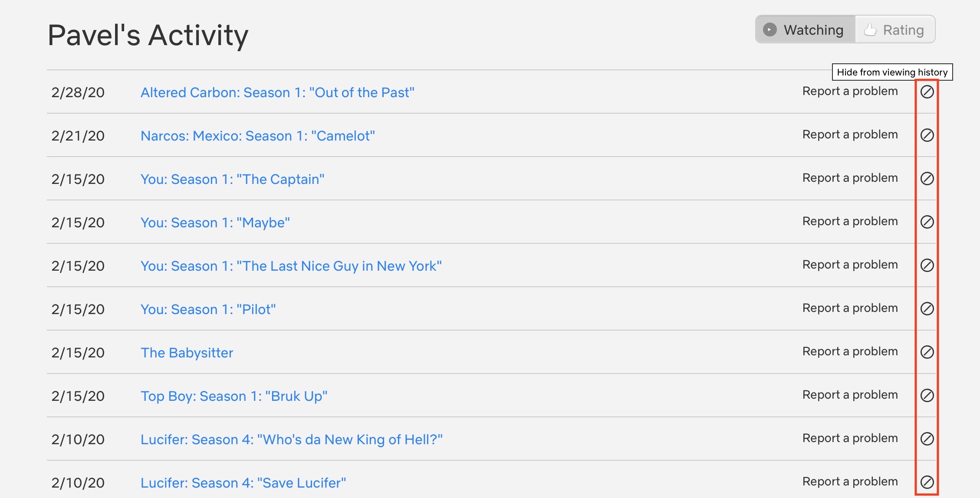Hide Top Boy "Bruk Up" from history
Screen dimensions: 980x498
(927, 396)
